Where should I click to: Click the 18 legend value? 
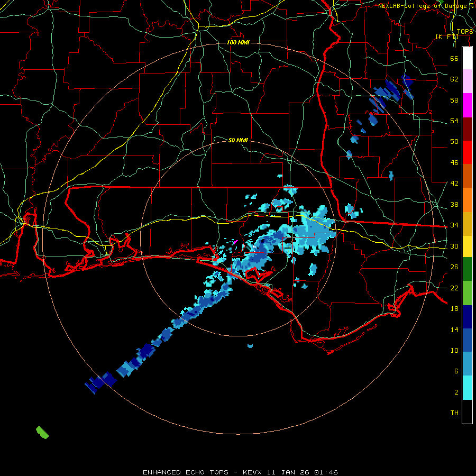(x=454, y=309)
